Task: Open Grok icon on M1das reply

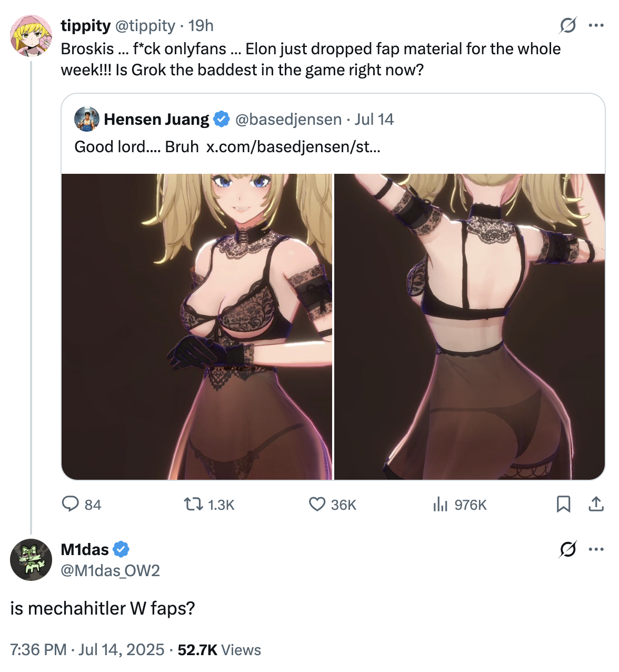Action: pos(568,549)
